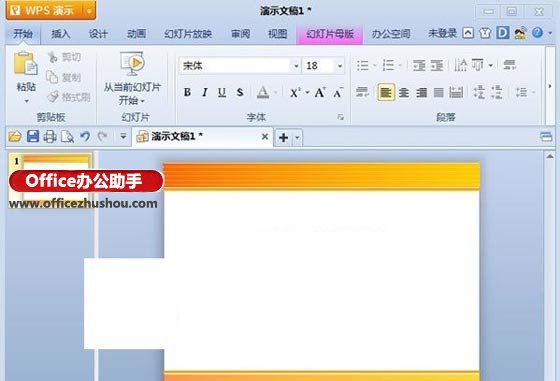The width and height of the screenshot is (560, 381).
Task: Open the WPS 演示 menu dropdown arrow
Action: (x=89, y=11)
